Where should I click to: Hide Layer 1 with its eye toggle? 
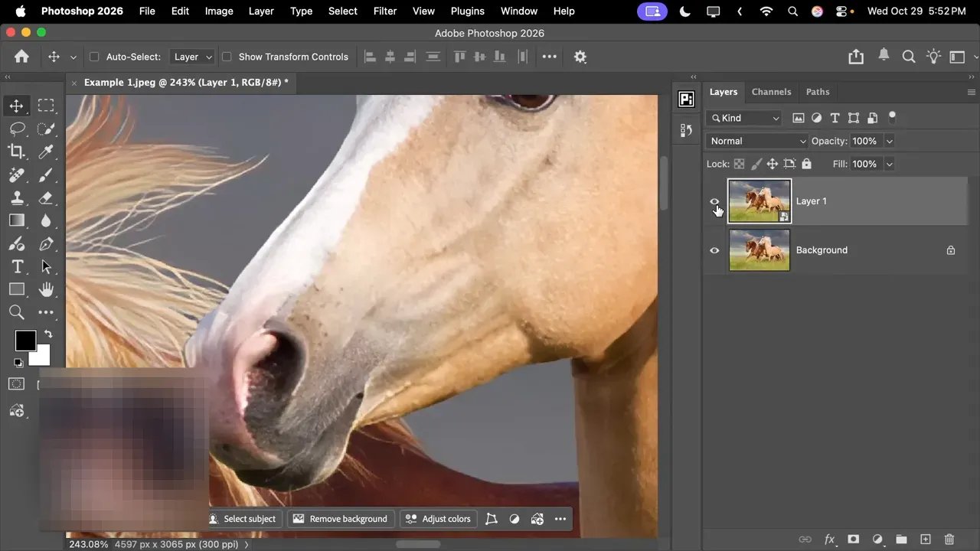coord(714,201)
